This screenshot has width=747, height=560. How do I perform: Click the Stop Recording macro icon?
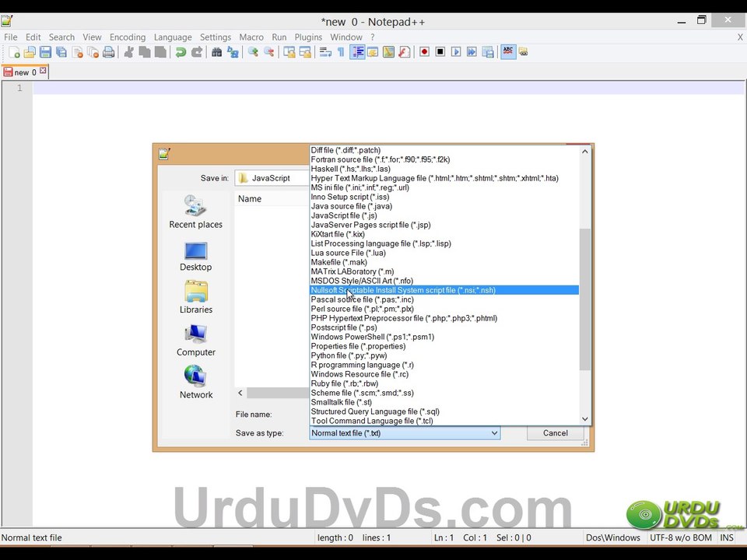440,51
